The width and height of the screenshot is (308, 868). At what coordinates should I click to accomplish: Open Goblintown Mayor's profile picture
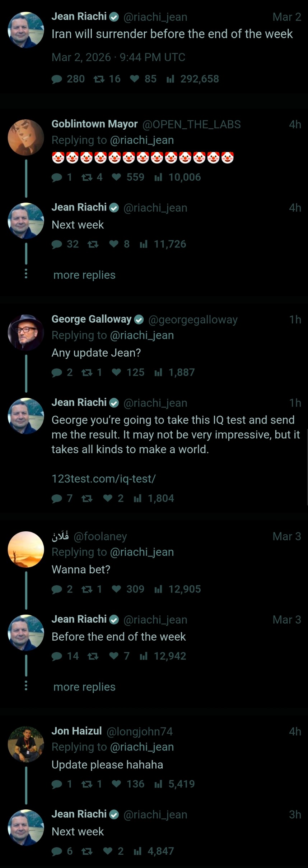pos(26,138)
